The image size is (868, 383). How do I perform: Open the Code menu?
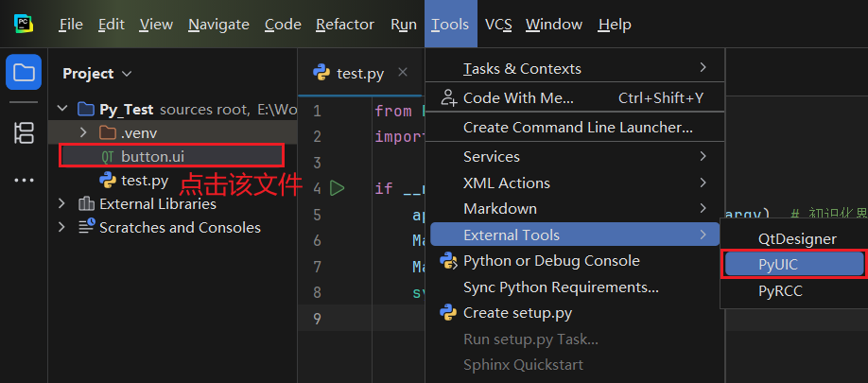click(283, 25)
